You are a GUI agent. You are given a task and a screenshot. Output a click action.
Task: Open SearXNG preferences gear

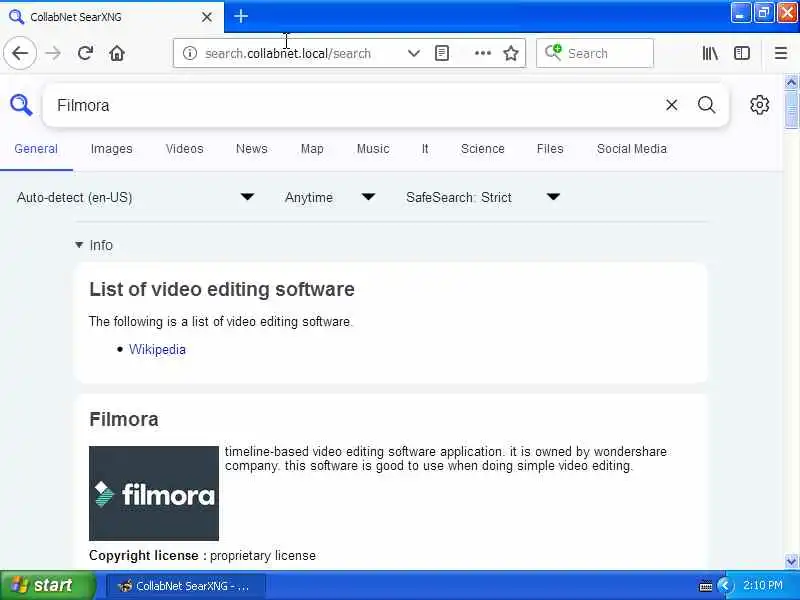tap(759, 105)
